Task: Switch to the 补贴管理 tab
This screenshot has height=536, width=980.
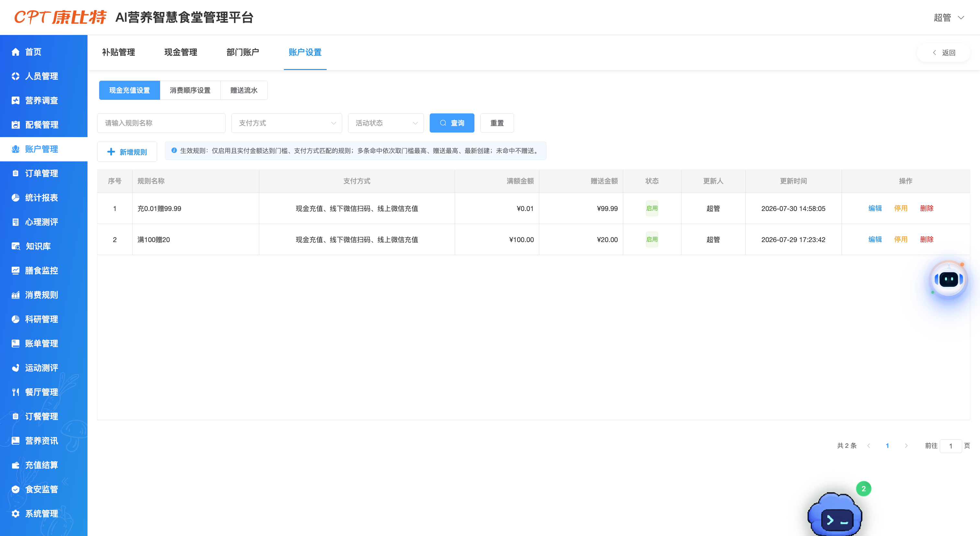Action: coord(118,52)
